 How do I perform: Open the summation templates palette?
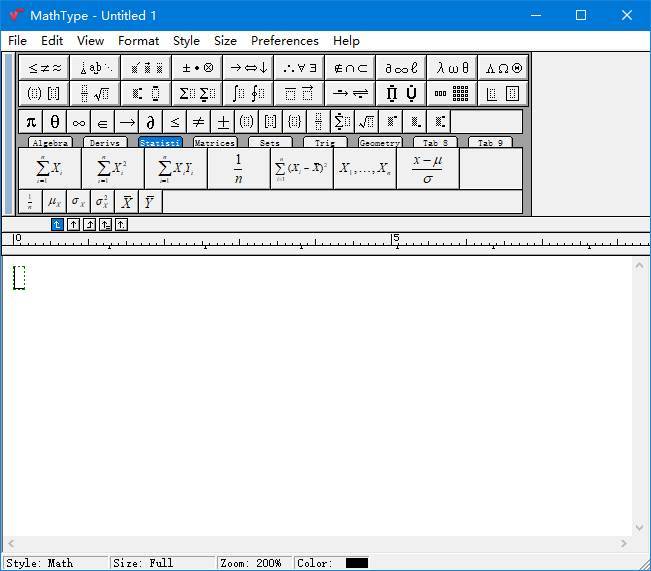point(197,93)
